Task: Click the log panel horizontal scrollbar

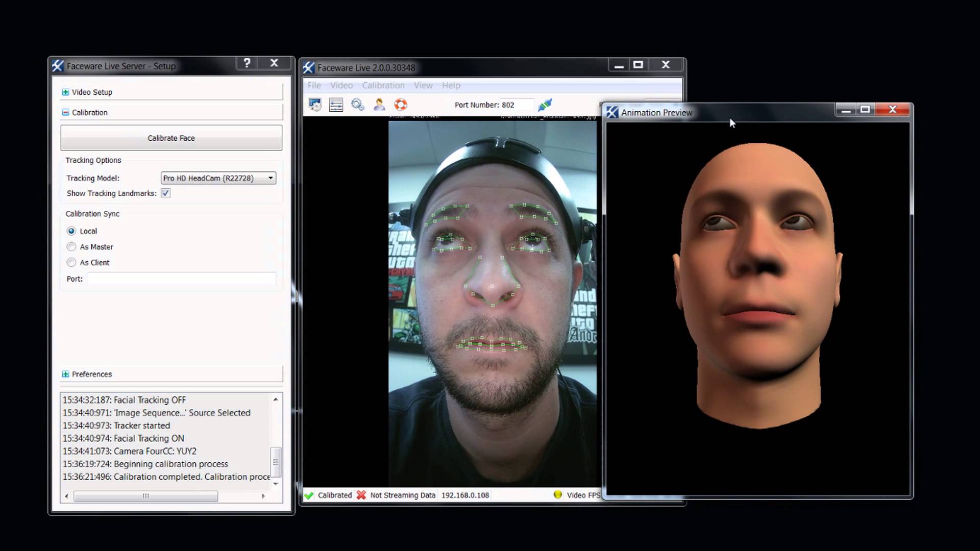Action: click(x=146, y=496)
